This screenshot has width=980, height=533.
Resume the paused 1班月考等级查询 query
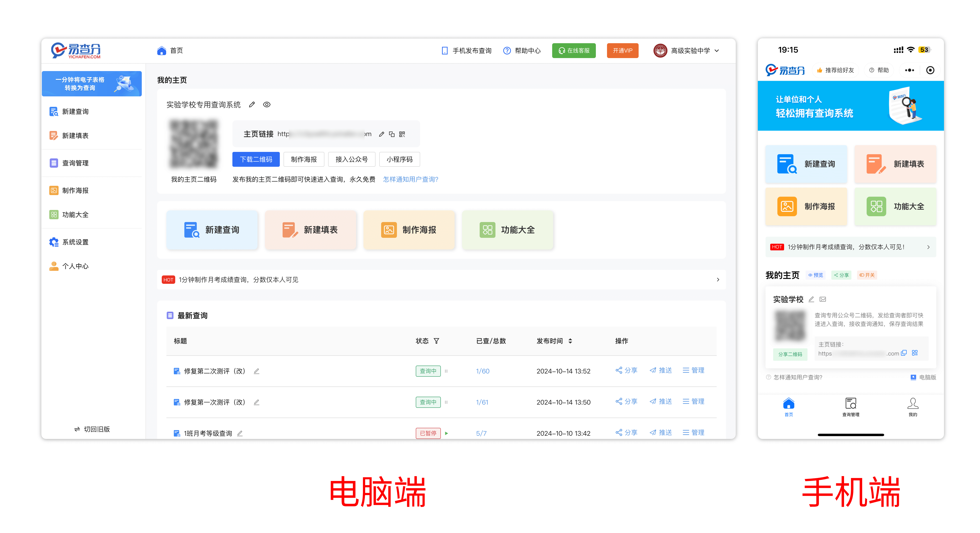[x=446, y=433]
